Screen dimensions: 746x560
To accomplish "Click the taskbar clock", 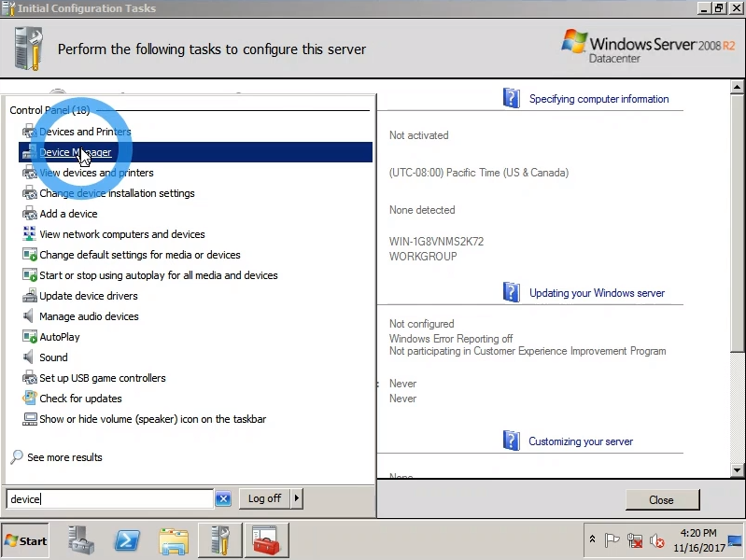I will pos(698,540).
